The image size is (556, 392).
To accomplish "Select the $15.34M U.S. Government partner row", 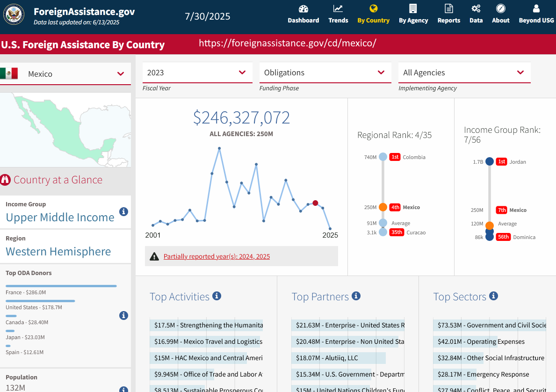I will [x=348, y=374].
